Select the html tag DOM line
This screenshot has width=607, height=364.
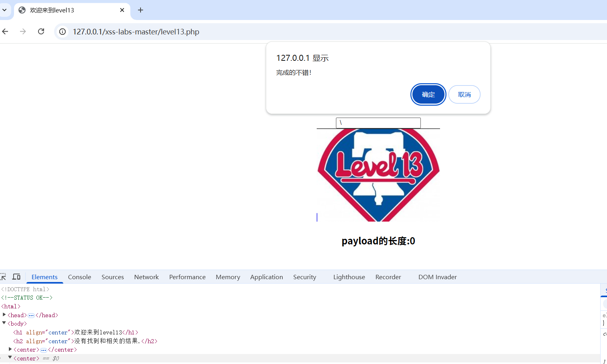[11, 306]
